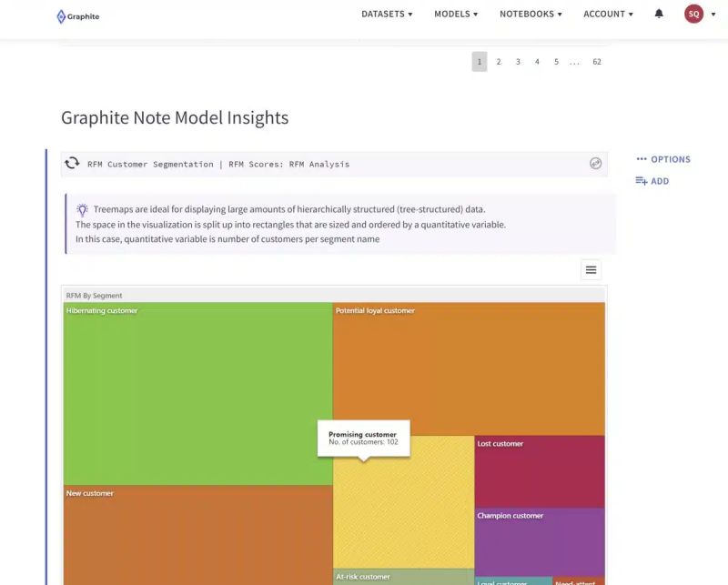Open the treemap chart hamburger menu icon
The height and width of the screenshot is (585, 728).
591,269
